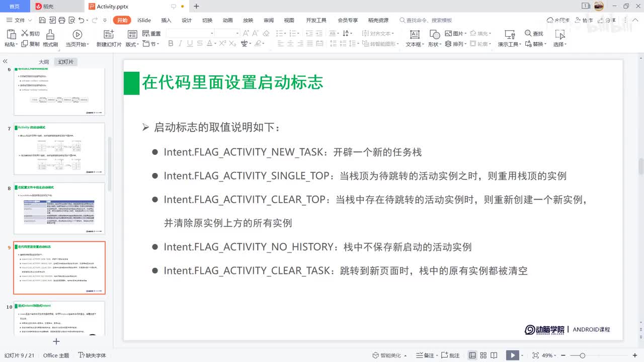Expand the 文件 File menu
This screenshot has height=362, width=644.
[x=20, y=20]
